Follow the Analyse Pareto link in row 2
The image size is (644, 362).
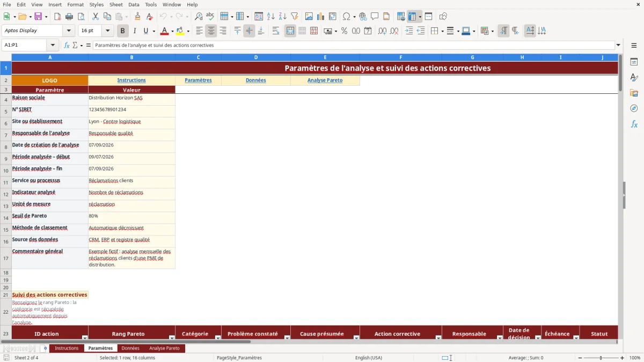point(325,80)
